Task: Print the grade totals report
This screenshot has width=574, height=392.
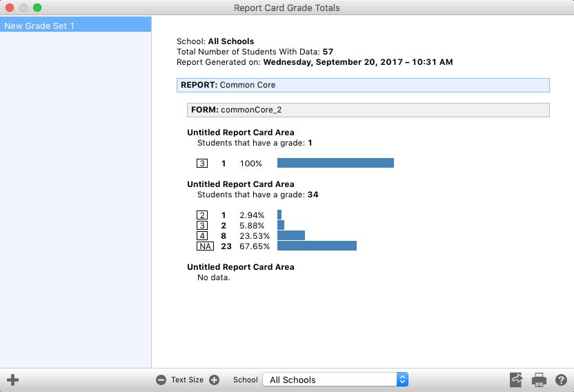Action: (x=539, y=380)
